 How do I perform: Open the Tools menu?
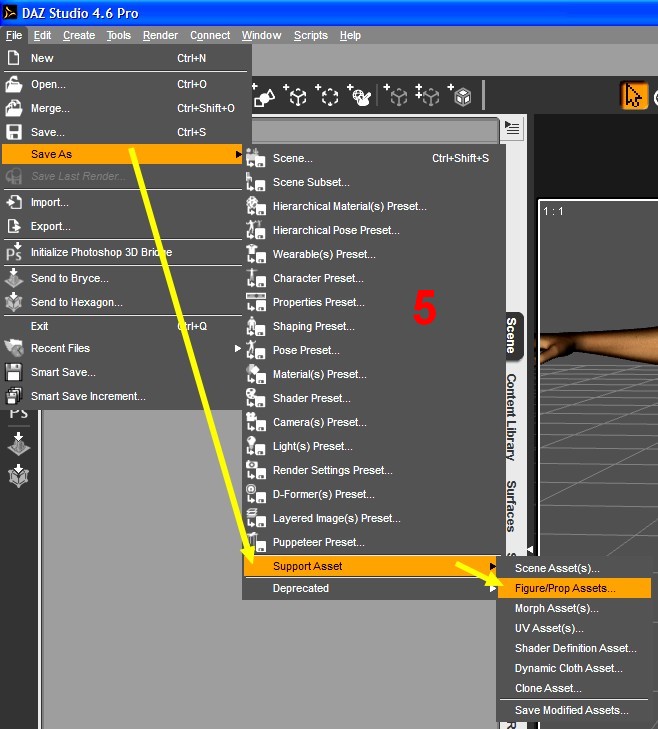click(119, 35)
